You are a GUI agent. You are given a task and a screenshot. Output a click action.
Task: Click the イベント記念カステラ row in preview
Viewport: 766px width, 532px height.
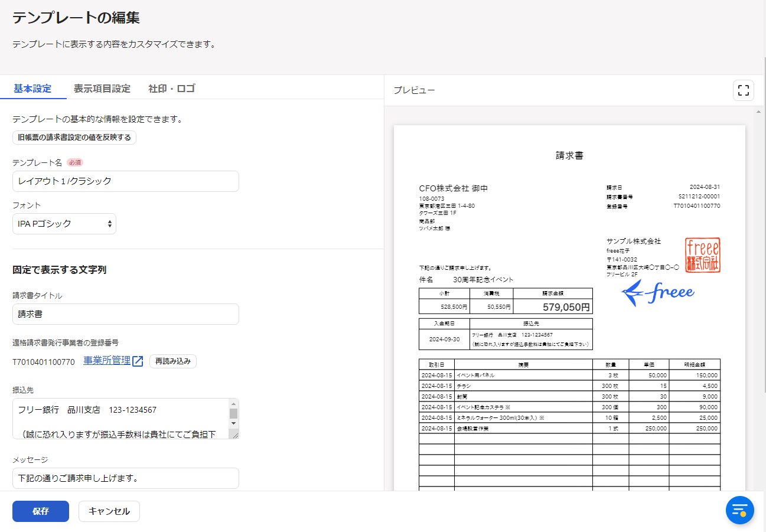(569, 407)
